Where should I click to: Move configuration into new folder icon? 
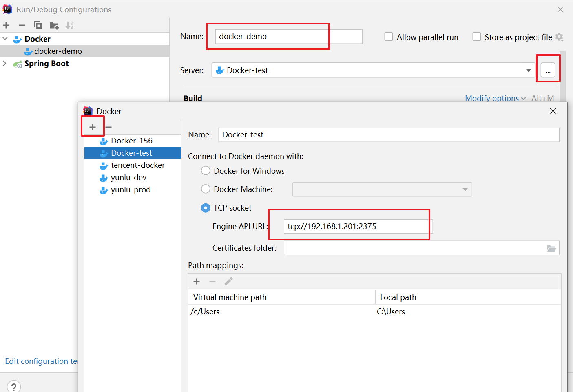(54, 26)
